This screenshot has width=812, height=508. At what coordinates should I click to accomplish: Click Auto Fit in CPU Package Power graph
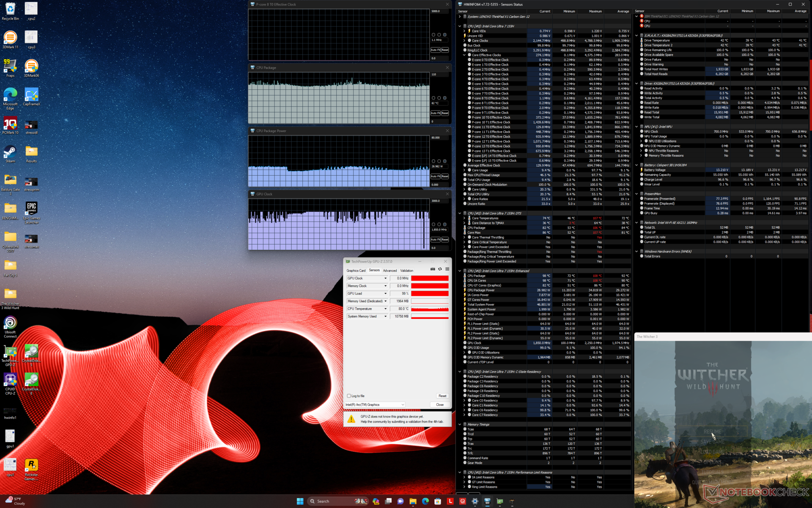point(435,176)
